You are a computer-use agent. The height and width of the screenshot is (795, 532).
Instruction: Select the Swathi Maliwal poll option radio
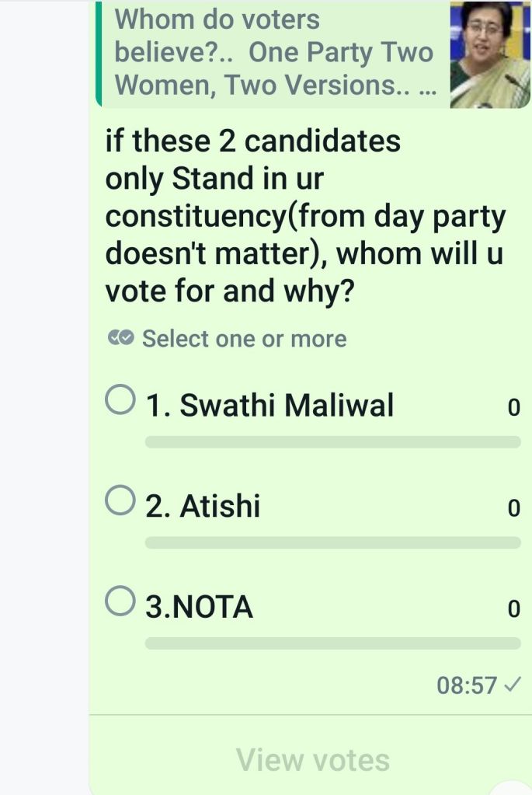[x=119, y=403]
